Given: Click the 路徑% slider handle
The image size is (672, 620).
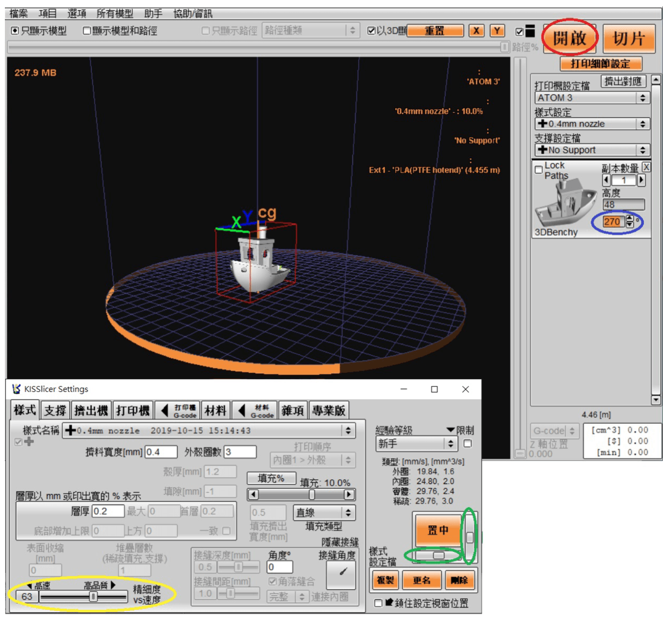Looking at the screenshot, I should pos(505,47).
